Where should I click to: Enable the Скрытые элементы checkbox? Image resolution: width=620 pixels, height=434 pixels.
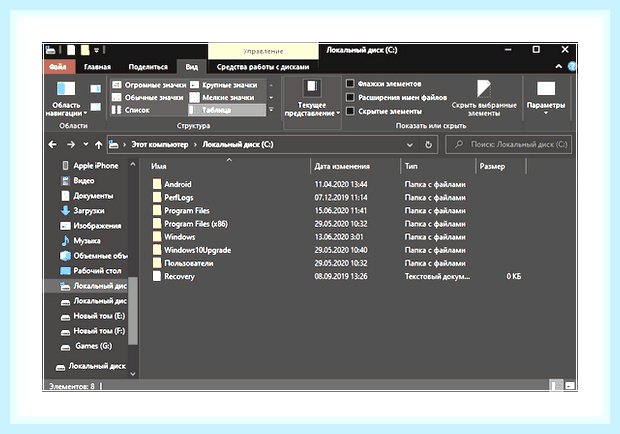[x=350, y=111]
